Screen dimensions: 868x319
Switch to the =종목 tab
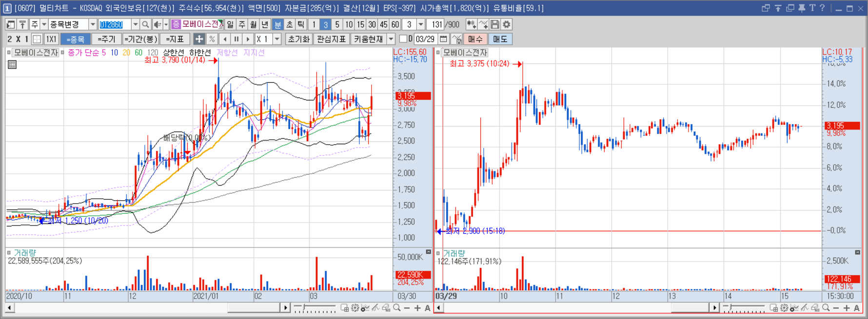click(x=76, y=39)
